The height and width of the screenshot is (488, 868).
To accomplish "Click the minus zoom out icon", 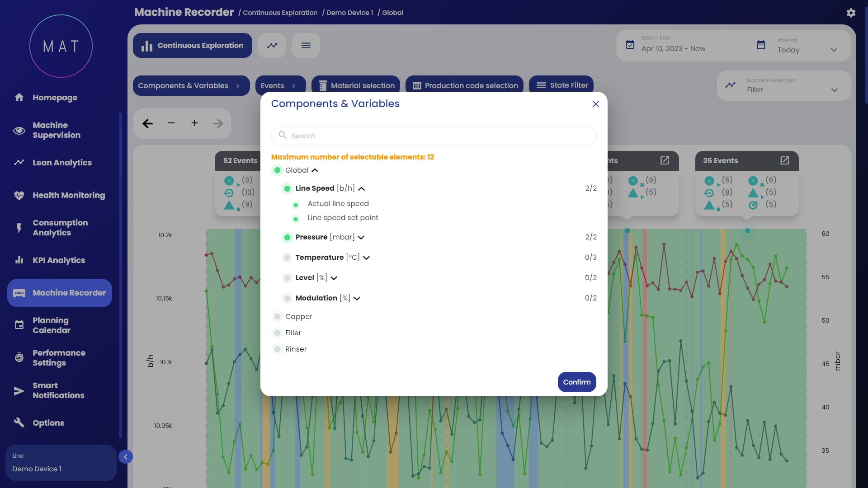I will 171,123.
